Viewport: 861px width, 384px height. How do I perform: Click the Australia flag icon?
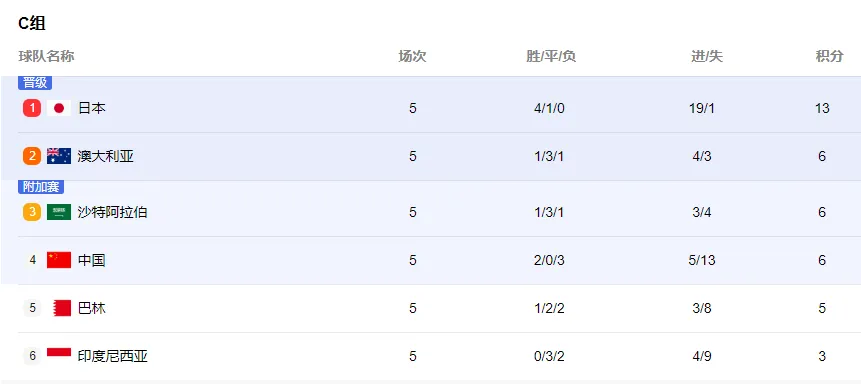[59, 157]
